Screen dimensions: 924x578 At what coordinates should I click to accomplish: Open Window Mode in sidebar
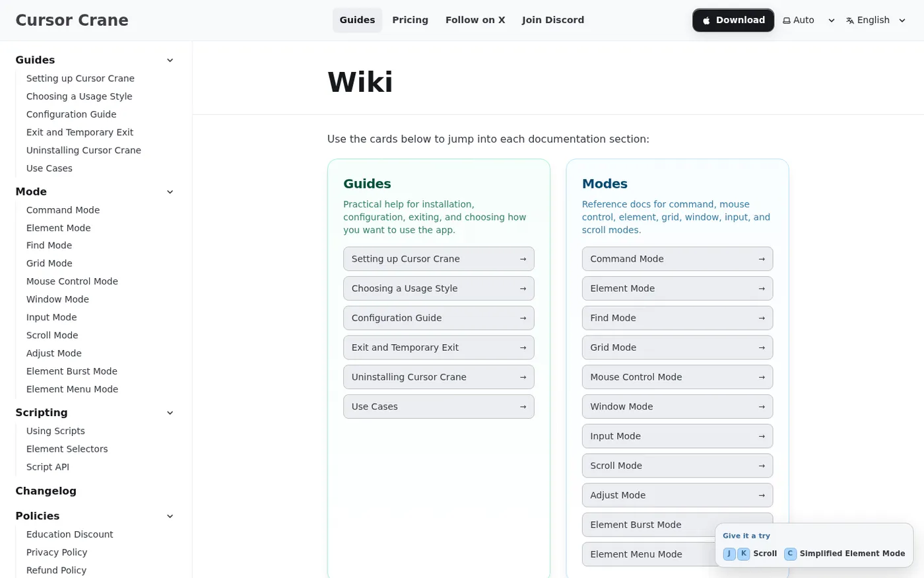[x=57, y=299]
